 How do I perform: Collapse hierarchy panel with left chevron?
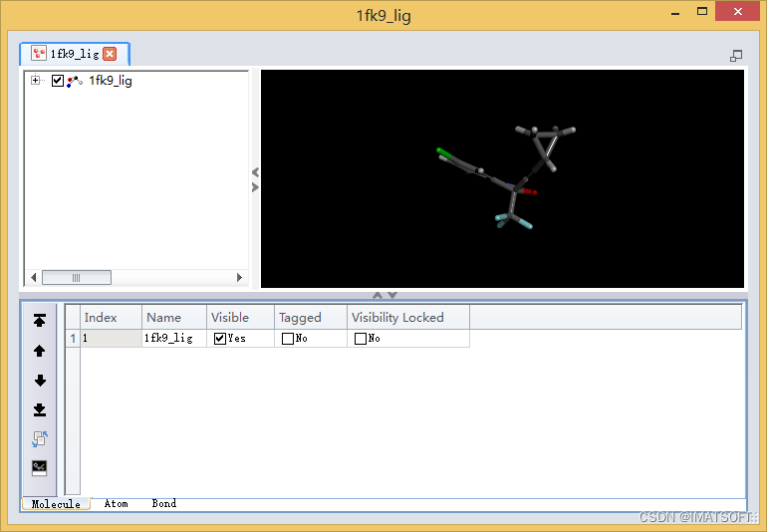coord(255,171)
